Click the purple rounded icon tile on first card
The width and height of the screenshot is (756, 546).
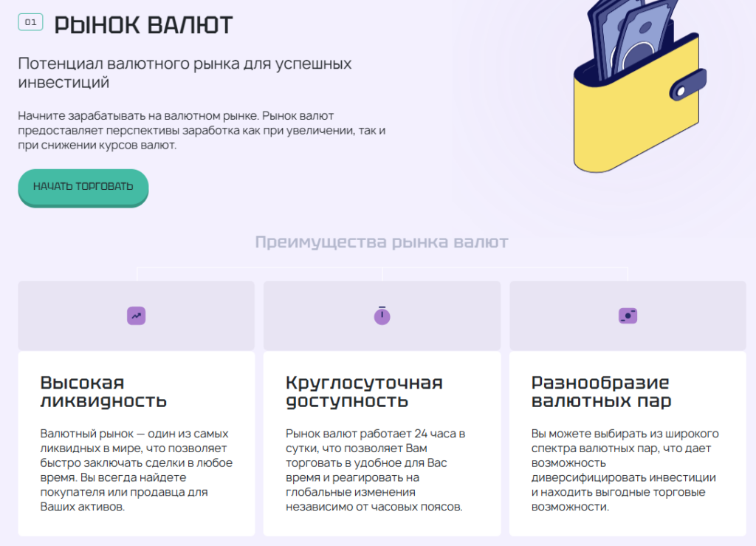136,315
